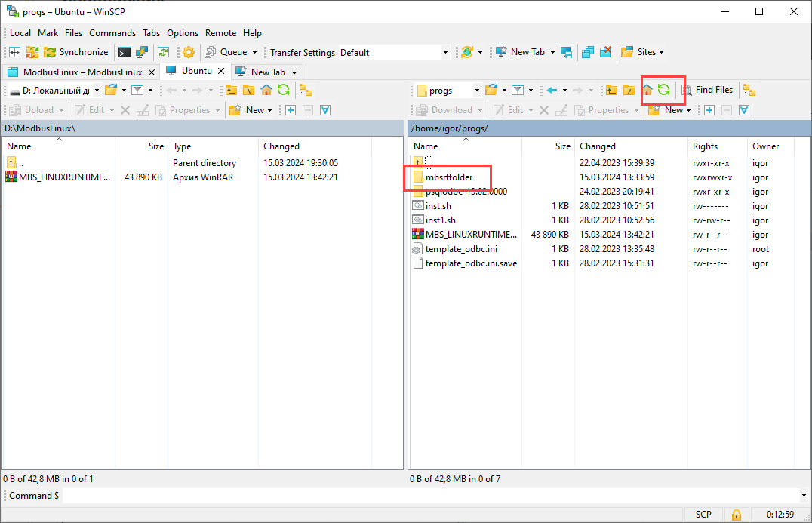
Task: Click the Find Files button
Action: click(x=707, y=90)
